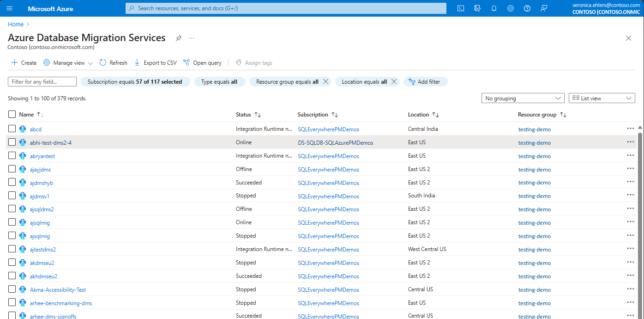Expand the No grouping dropdown
Image resolution: width=644 pixels, height=319 pixels.
pos(522,98)
